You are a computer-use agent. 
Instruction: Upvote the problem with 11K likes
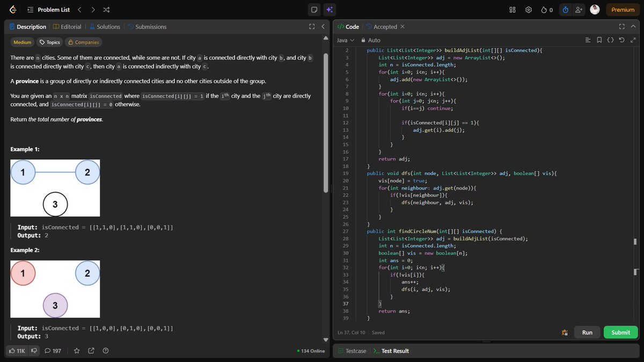coord(17,351)
